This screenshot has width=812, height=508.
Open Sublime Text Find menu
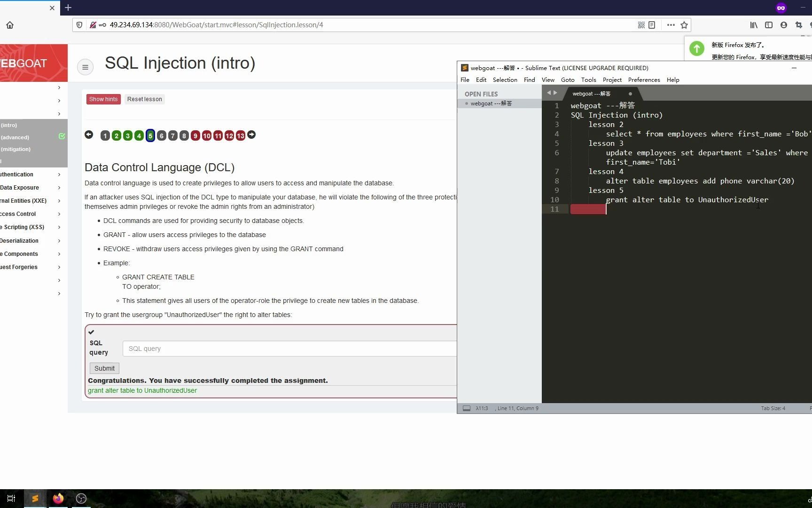(530, 80)
